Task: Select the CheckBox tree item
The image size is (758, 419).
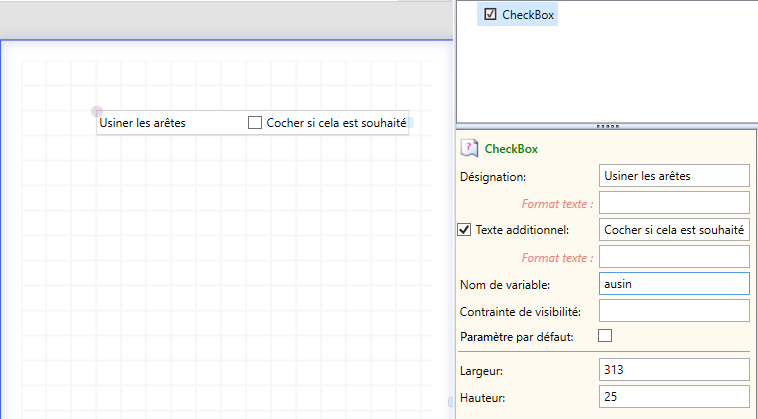Action: coord(517,14)
